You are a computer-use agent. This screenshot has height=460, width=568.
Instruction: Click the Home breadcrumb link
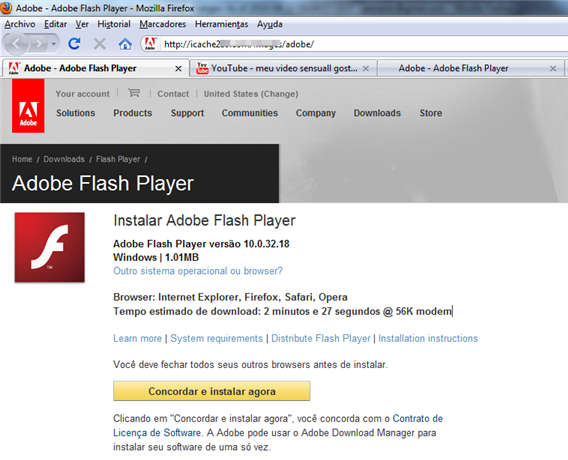pos(22,159)
